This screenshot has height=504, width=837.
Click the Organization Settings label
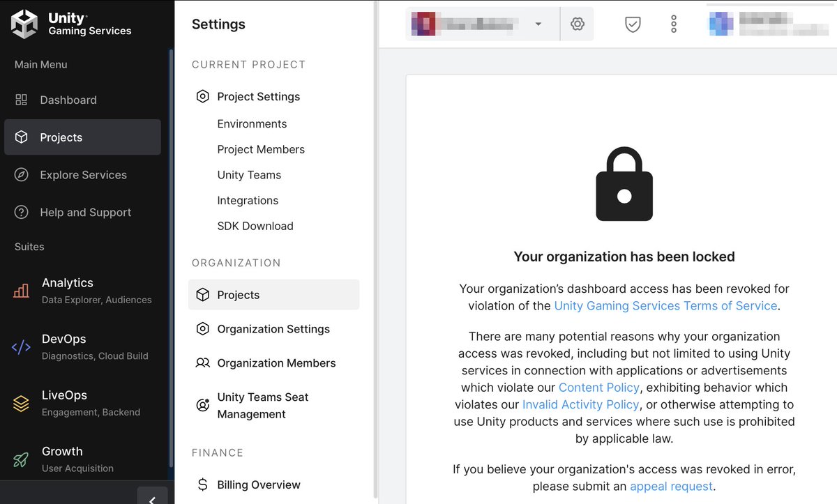pos(273,329)
